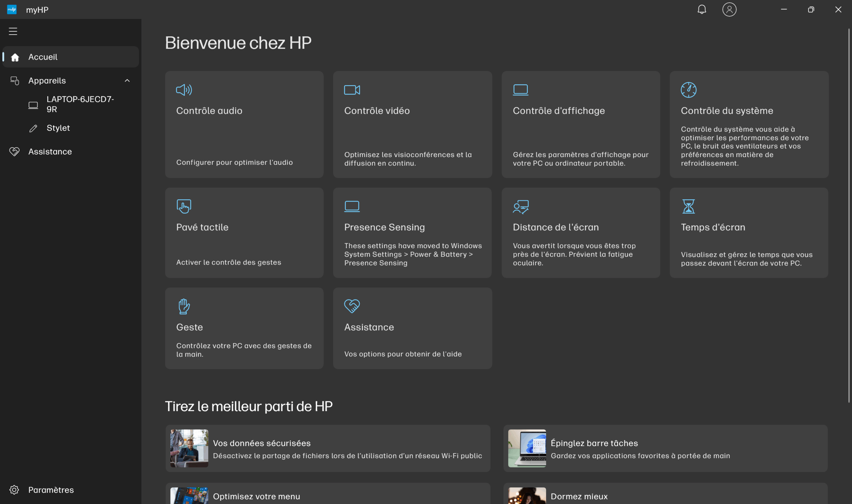Click the Geste hand icon
Viewport: 852px width, 504px height.
point(184,306)
